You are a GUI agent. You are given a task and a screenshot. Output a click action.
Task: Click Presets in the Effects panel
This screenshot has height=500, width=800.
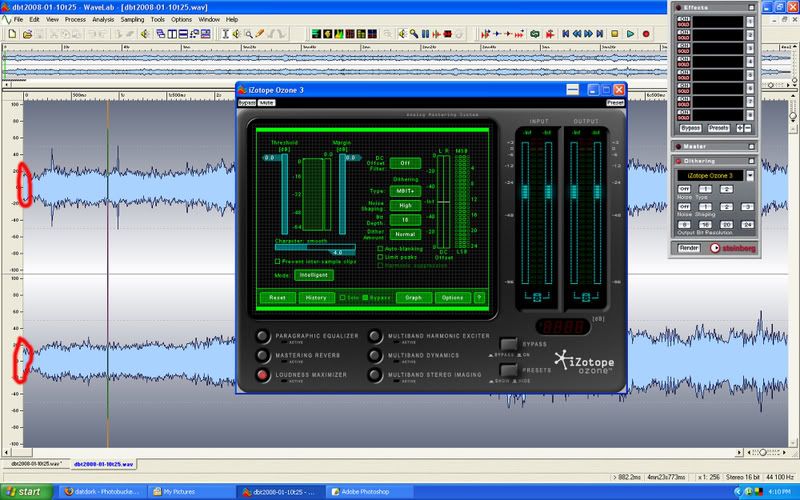pyautogui.click(x=718, y=128)
